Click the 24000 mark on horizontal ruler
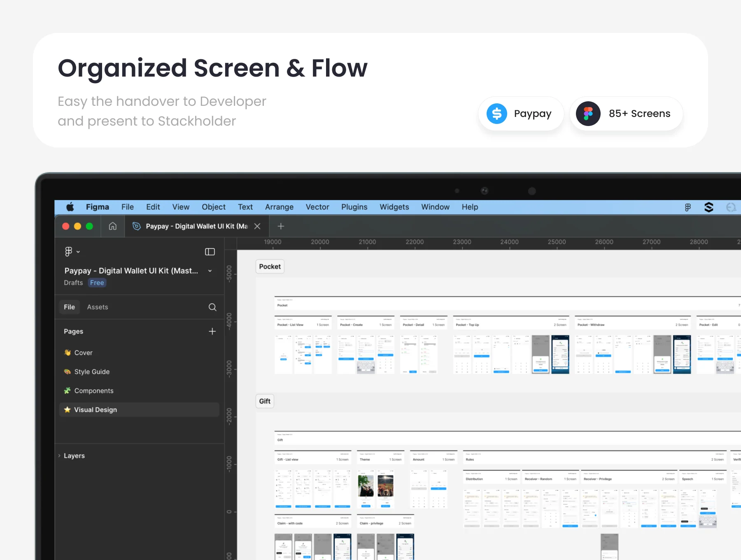This screenshot has height=560, width=741. coord(509,242)
